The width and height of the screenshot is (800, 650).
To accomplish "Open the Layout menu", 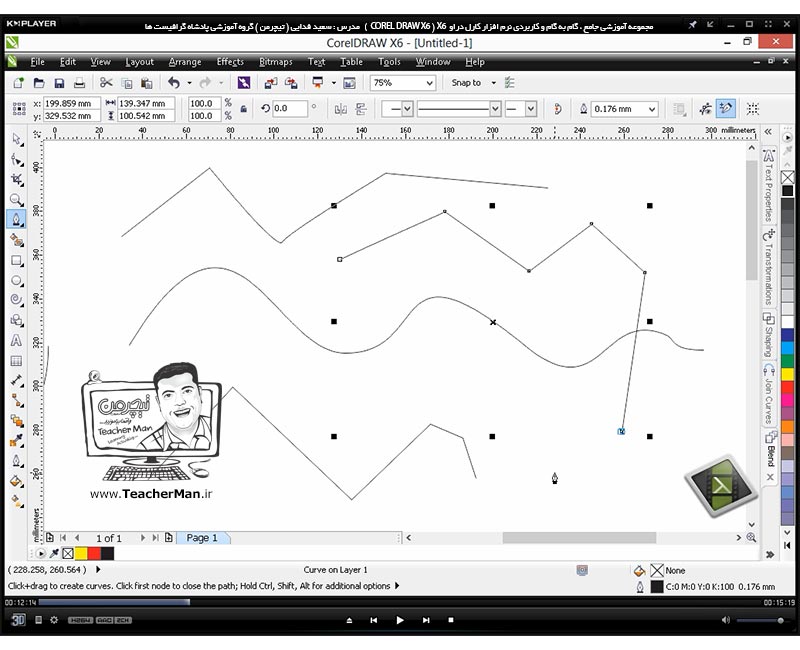I will 139,62.
